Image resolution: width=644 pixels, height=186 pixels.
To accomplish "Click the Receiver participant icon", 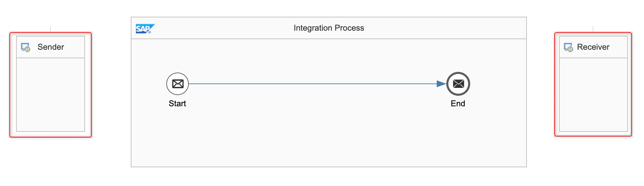I will pos(568,47).
